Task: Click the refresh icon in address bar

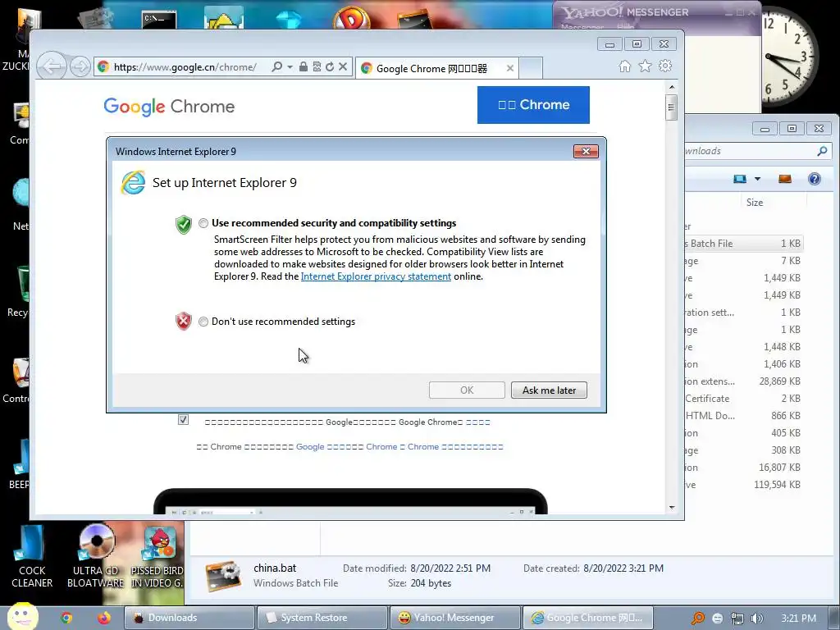Action: click(x=330, y=67)
